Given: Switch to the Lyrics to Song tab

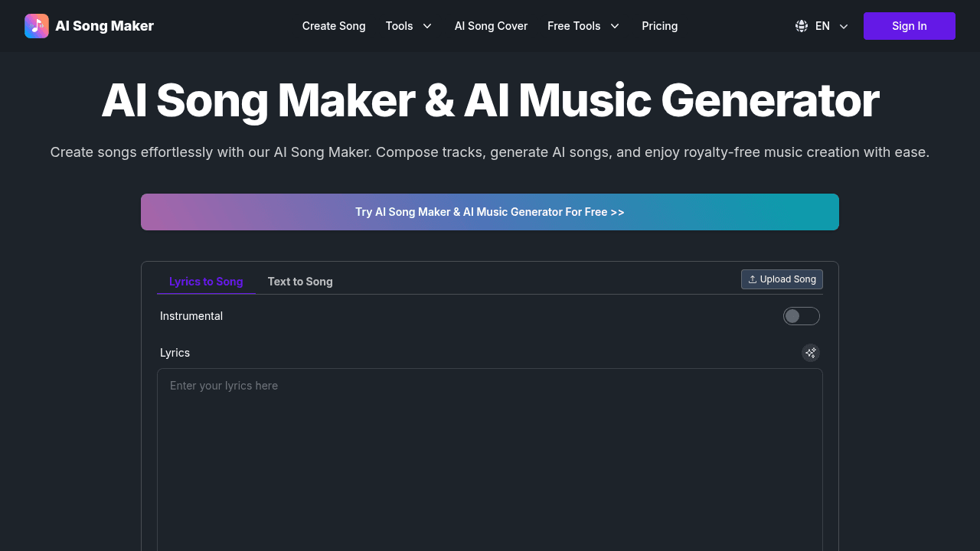Looking at the screenshot, I should [x=206, y=282].
